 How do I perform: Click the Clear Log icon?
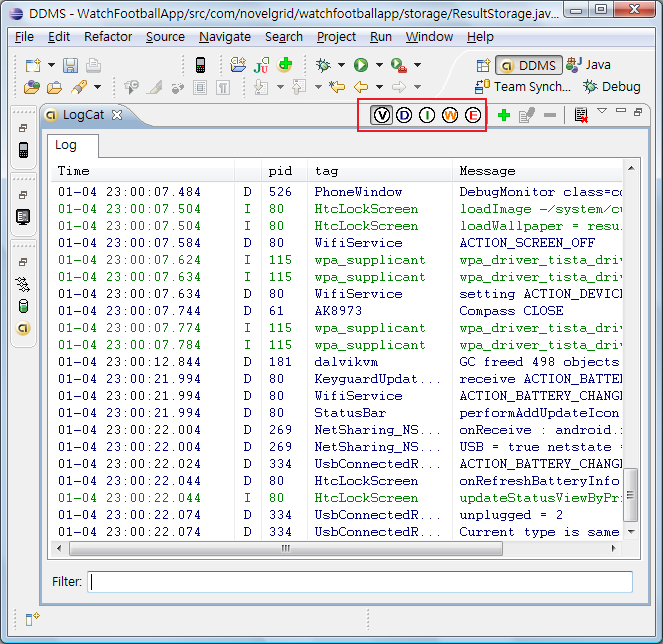click(581, 115)
